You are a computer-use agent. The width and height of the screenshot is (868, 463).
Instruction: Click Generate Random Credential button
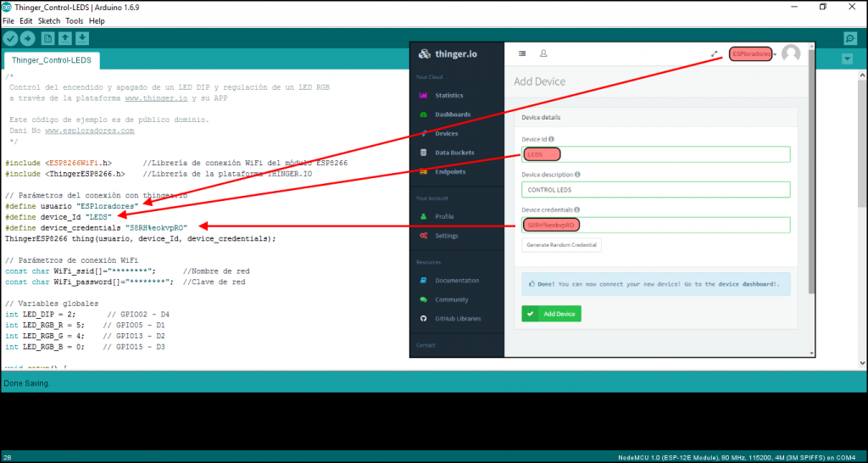click(x=561, y=245)
